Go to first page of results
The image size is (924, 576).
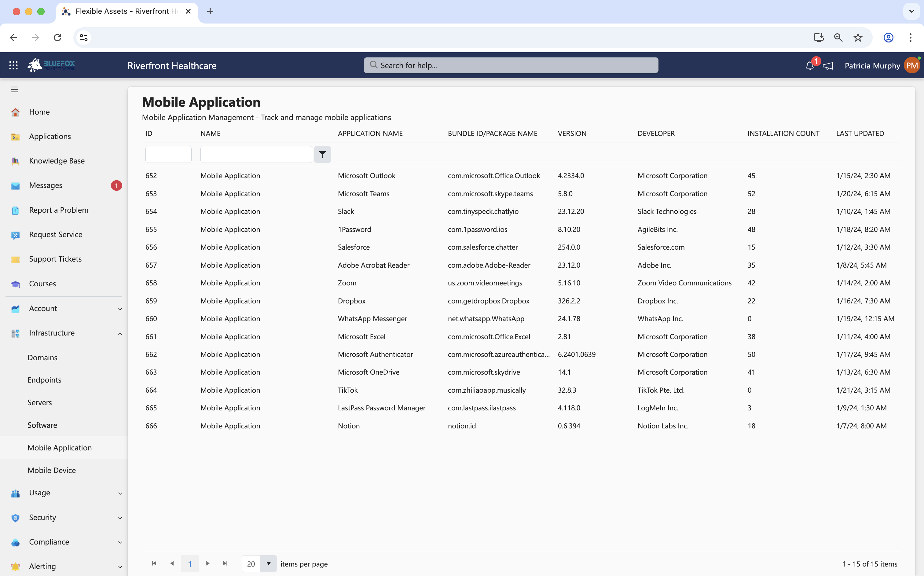click(x=154, y=563)
